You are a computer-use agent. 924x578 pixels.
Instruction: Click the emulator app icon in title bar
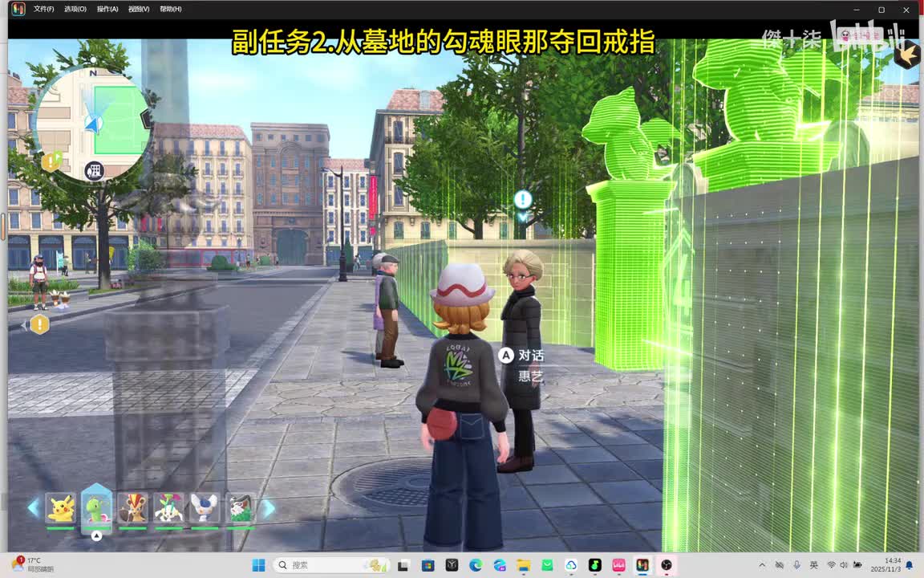[x=18, y=9]
